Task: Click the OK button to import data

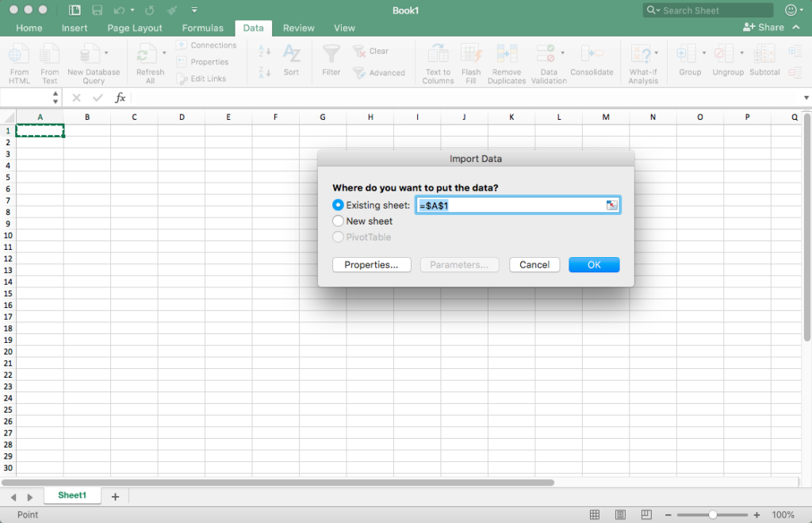Action: click(593, 264)
